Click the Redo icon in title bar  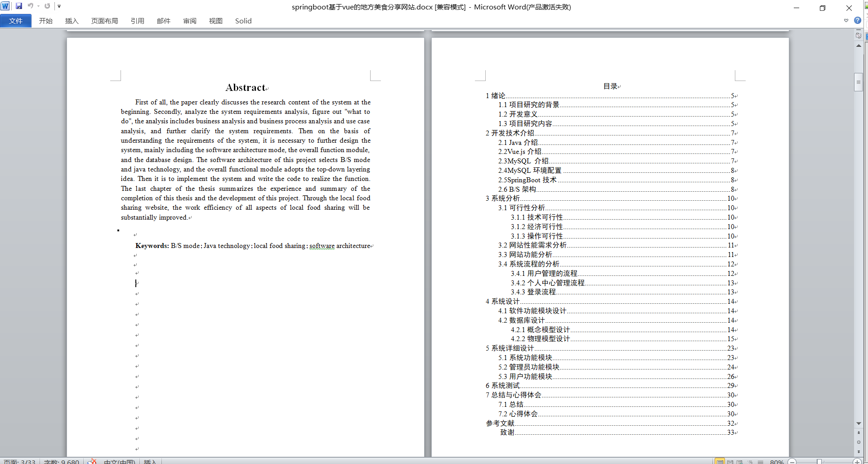coord(47,6)
